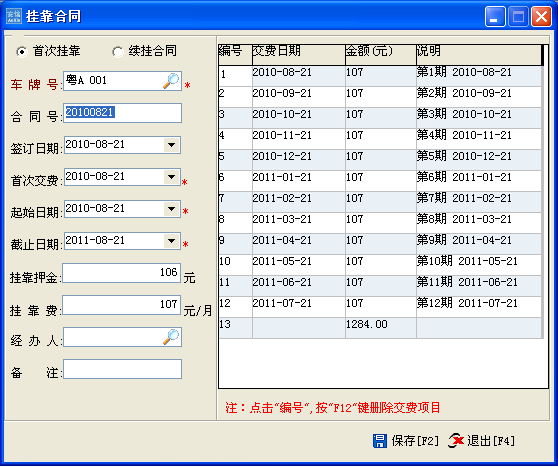Open the 首次交费 date dropdown
The width and height of the screenshot is (558, 467).
(x=172, y=177)
